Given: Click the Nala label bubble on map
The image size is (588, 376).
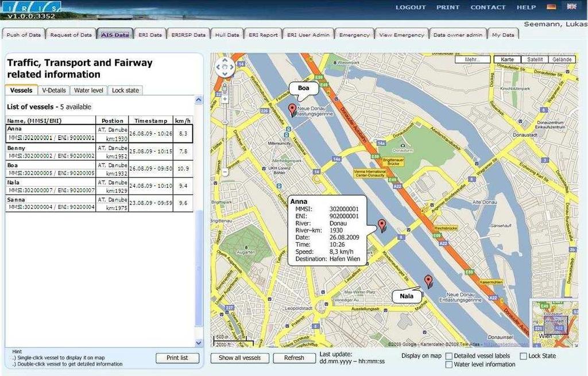Looking at the screenshot, I should pos(407,296).
